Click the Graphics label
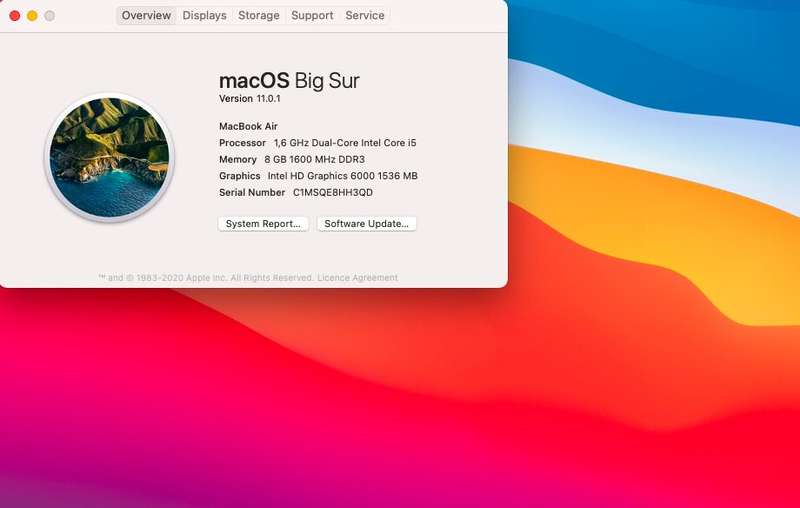Viewport: 800px width, 508px height. pyautogui.click(x=239, y=175)
